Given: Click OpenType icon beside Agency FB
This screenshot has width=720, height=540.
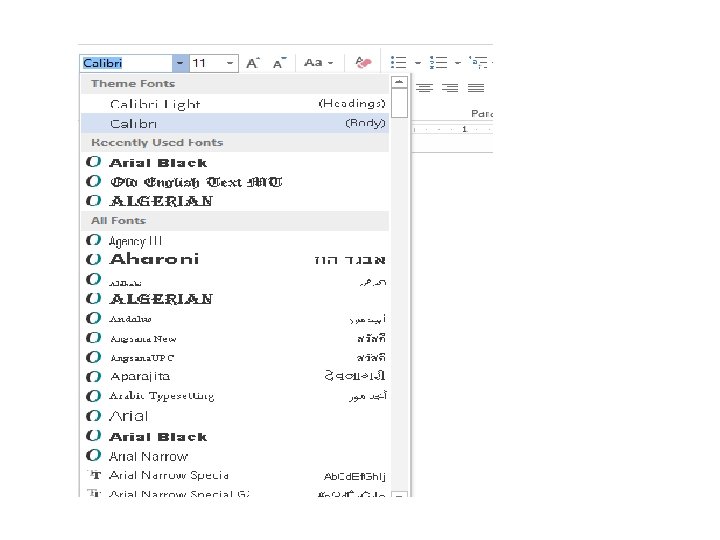Looking at the screenshot, I should (93, 240).
